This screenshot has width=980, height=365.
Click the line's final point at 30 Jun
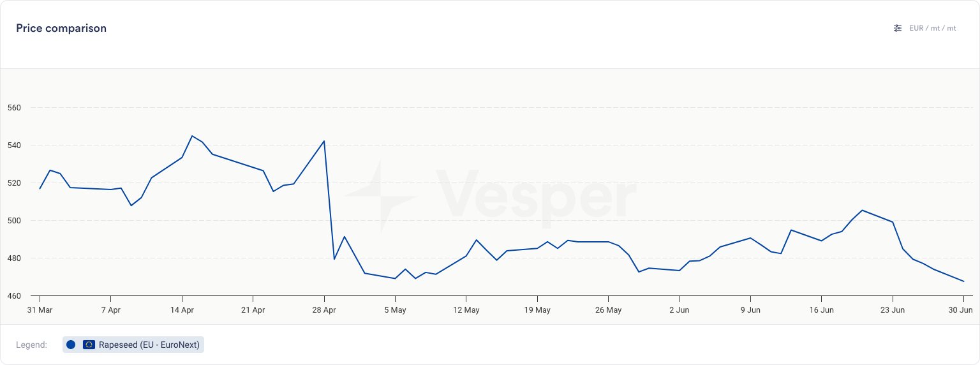[963, 281]
